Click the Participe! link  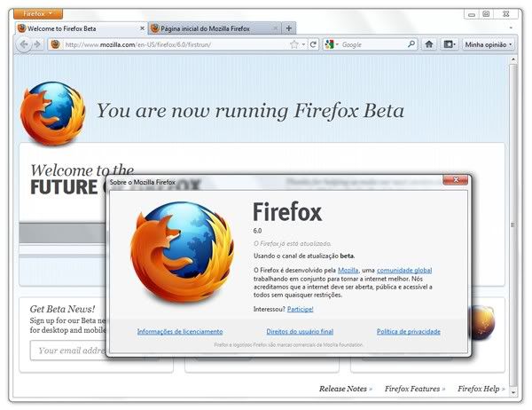click(x=301, y=309)
